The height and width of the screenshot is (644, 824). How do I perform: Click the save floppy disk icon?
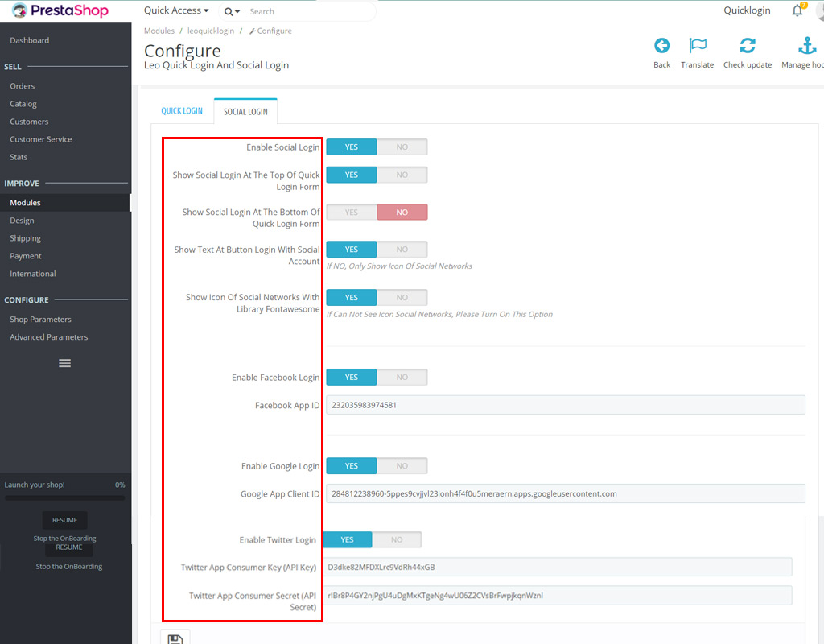[175, 638]
